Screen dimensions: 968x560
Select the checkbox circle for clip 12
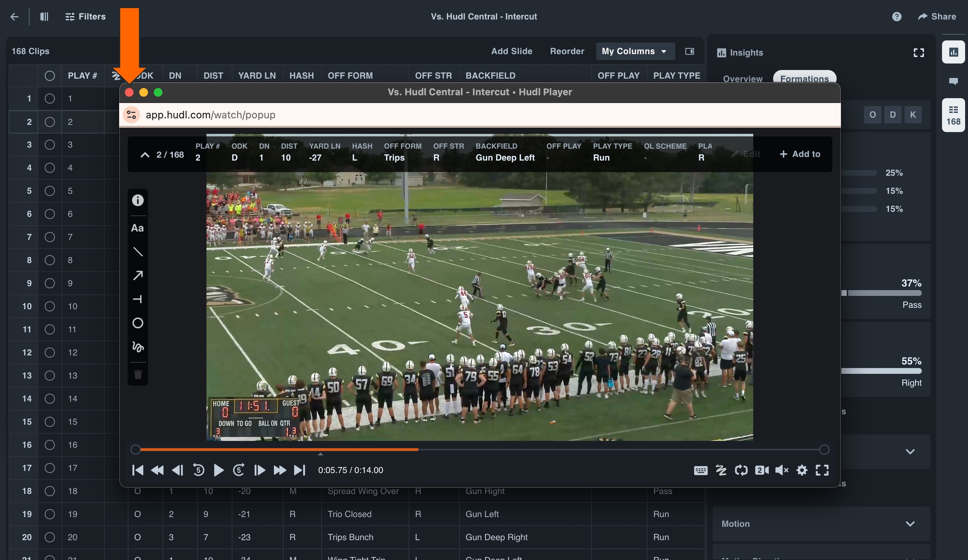point(49,352)
